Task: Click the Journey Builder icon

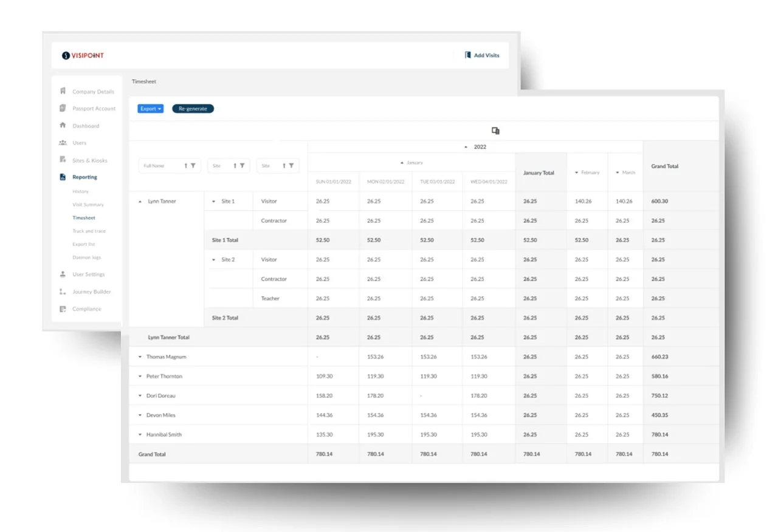Action: (x=63, y=292)
